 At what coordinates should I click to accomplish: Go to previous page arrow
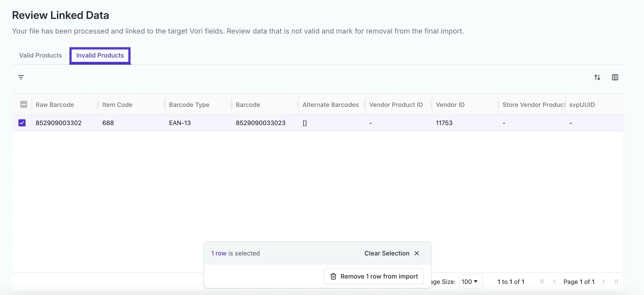tap(555, 281)
